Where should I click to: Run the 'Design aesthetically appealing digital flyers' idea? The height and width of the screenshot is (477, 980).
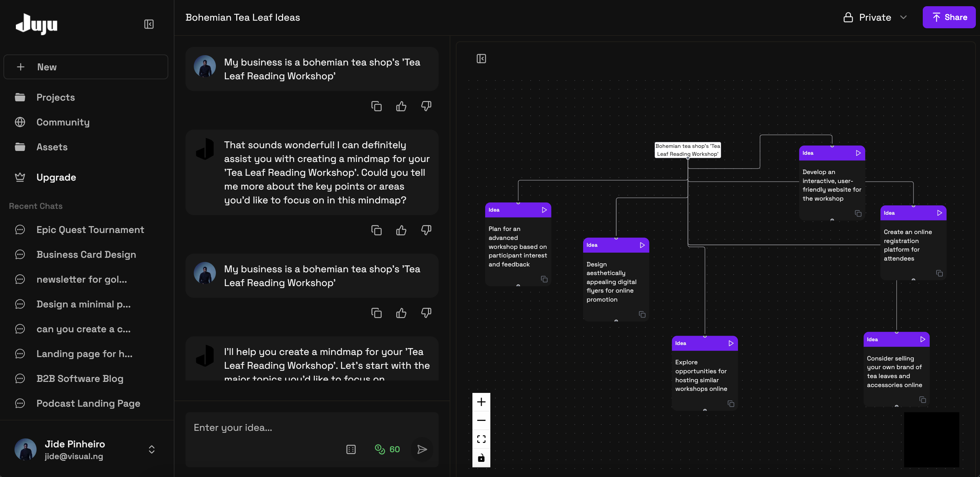tap(642, 245)
